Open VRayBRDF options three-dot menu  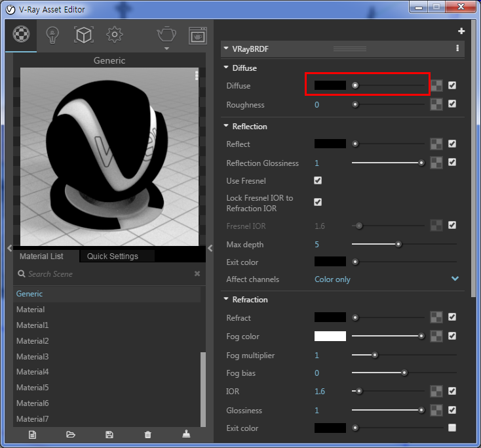tap(457, 48)
